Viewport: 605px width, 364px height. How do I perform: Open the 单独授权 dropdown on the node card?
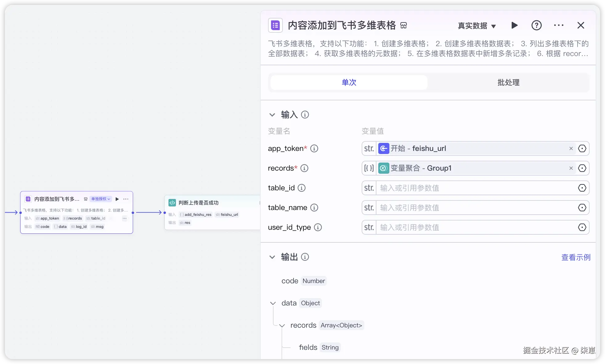[100, 199]
